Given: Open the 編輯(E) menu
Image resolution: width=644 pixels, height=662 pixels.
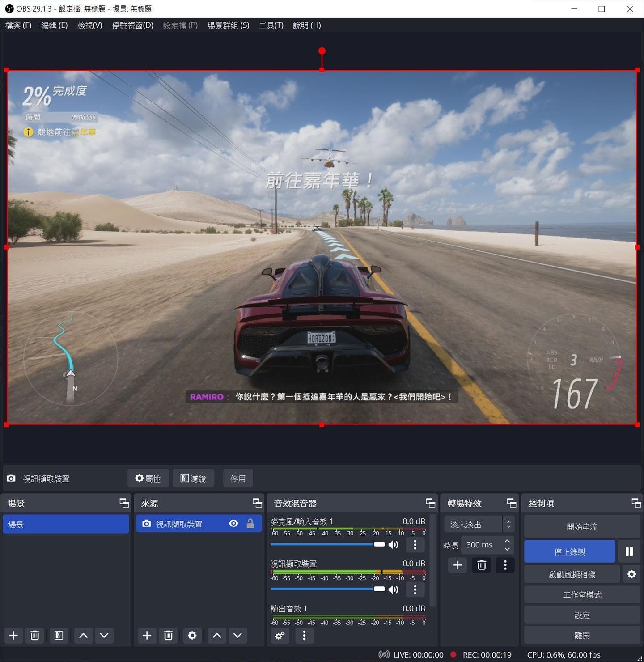Looking at the screenshot, I should pos(54,25).
